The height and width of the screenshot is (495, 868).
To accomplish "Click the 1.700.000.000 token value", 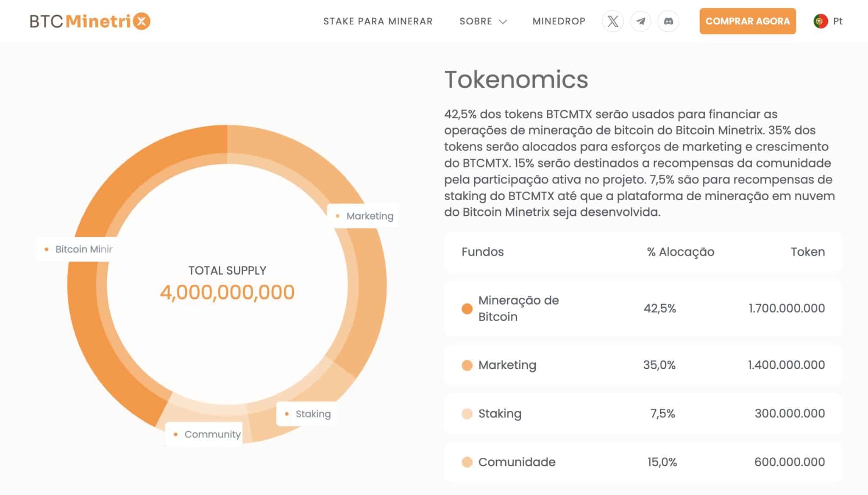I will (787, 309).
